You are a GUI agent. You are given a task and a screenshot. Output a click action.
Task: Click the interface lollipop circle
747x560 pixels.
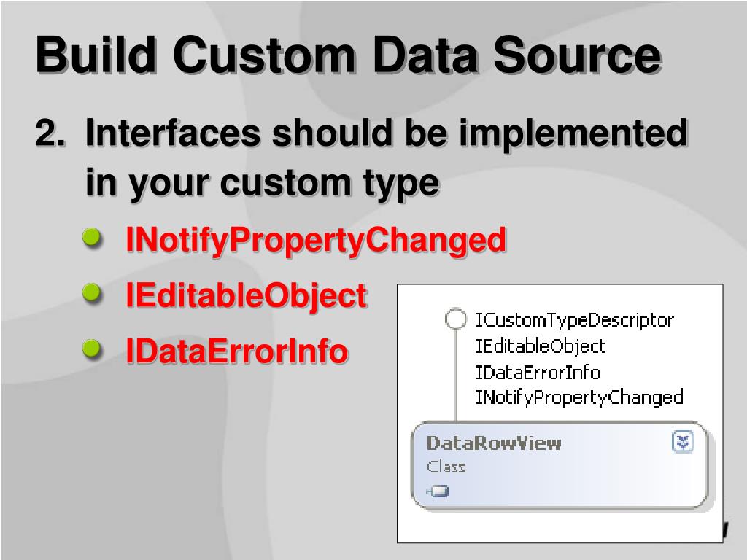[455, 319]
